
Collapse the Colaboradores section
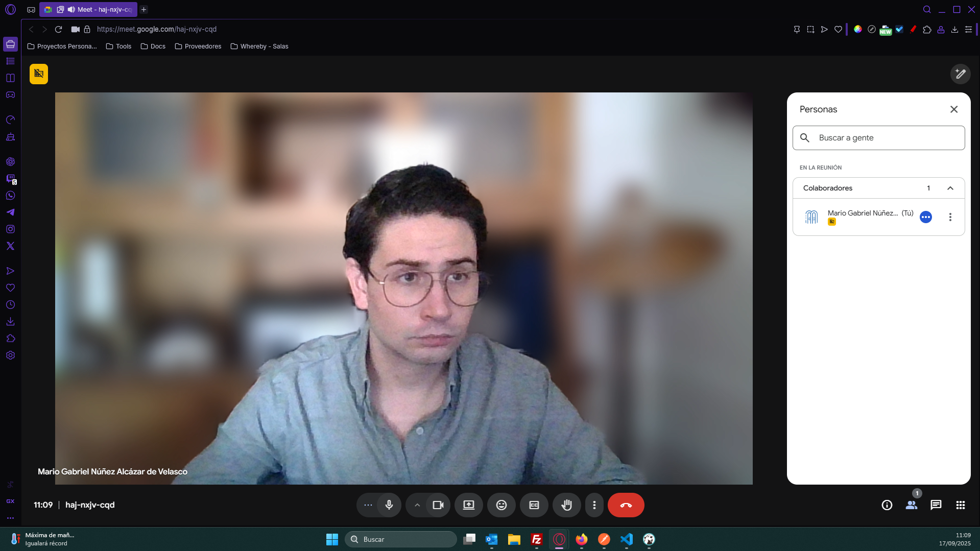point(950,188)
